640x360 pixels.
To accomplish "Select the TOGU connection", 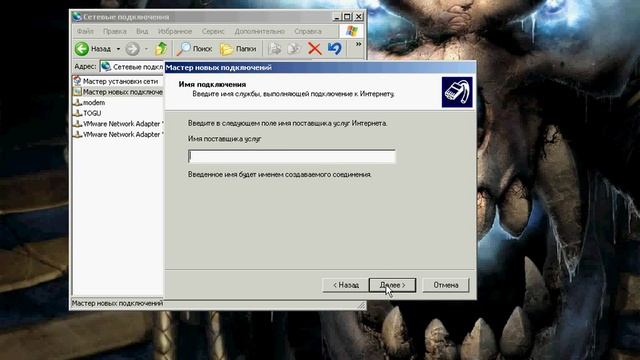I will [92, 113].
